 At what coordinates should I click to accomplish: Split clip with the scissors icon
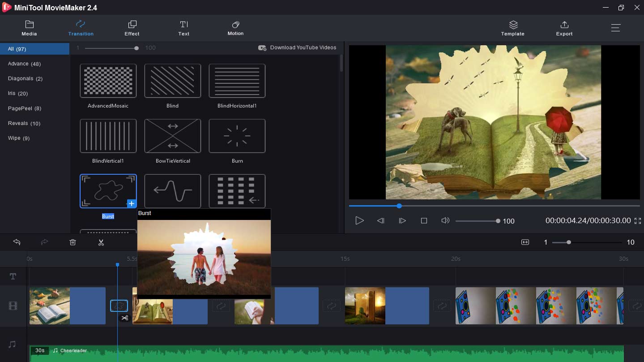101,242
